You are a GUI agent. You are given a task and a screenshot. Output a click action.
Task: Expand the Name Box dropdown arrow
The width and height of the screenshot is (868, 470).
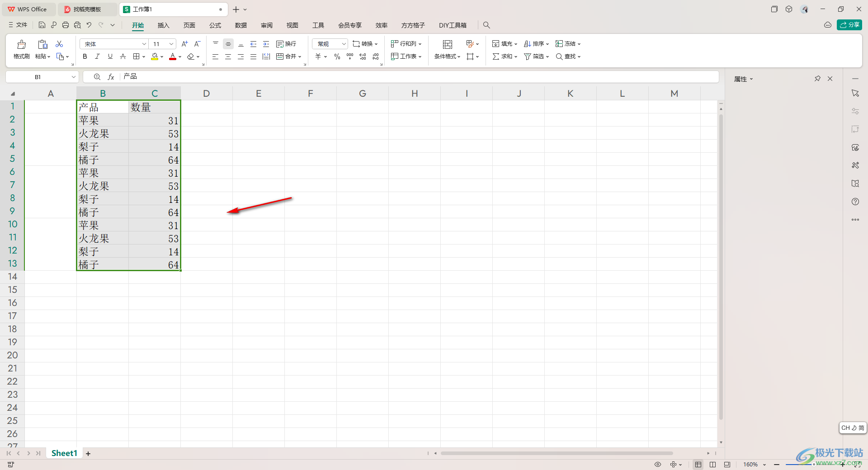pyautogui.click(x=74, y=77)
